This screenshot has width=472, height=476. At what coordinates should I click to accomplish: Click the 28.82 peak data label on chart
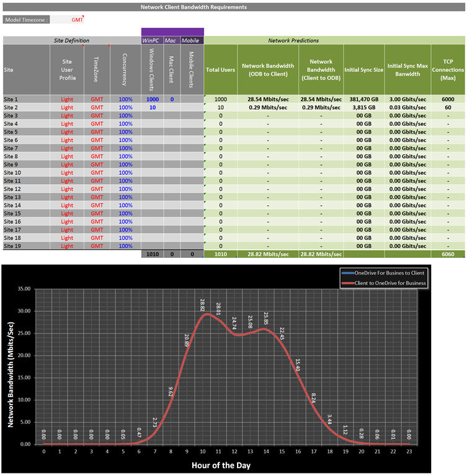202,305
